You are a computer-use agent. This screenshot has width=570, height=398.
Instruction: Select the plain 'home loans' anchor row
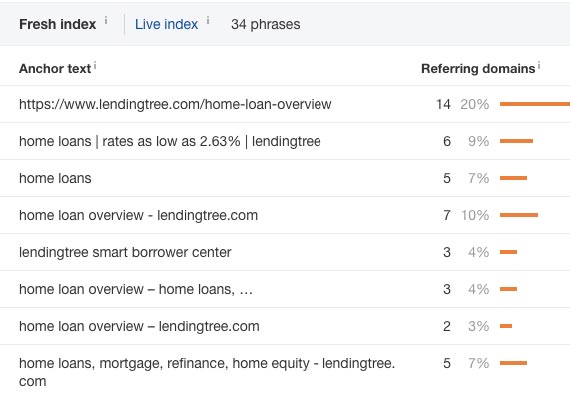pyautogui.click(x=55, y=178)
